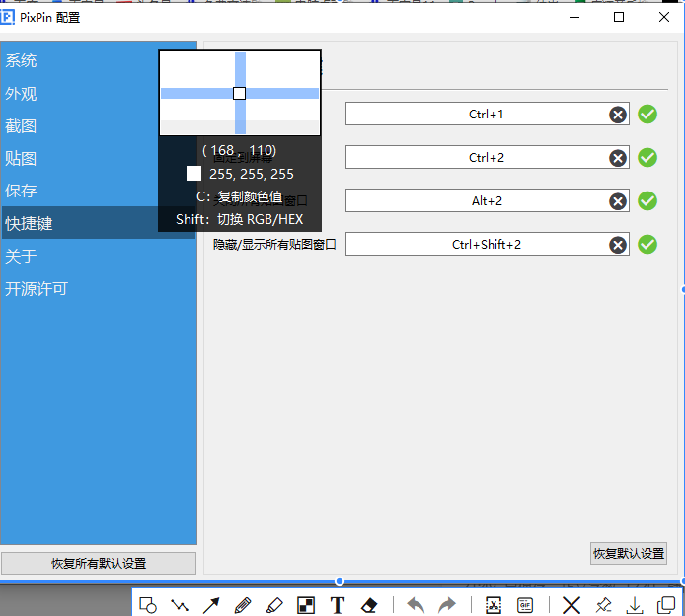
Task: Clear the Alt+2 shortcut
Action: [x=618, y=201]
